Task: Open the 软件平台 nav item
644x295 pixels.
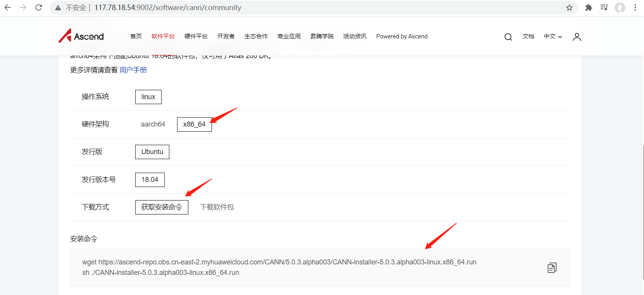Action: tap(163, 36)
